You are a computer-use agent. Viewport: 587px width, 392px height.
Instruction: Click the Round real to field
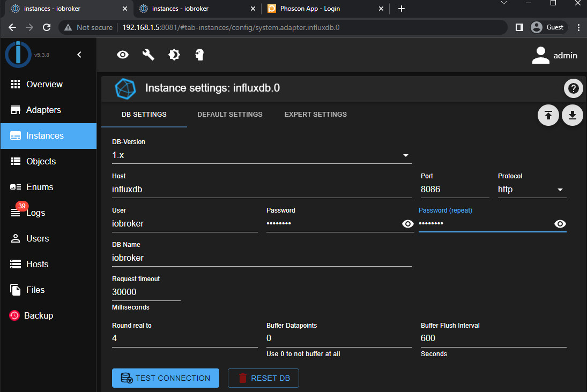(x=185, y=338)
